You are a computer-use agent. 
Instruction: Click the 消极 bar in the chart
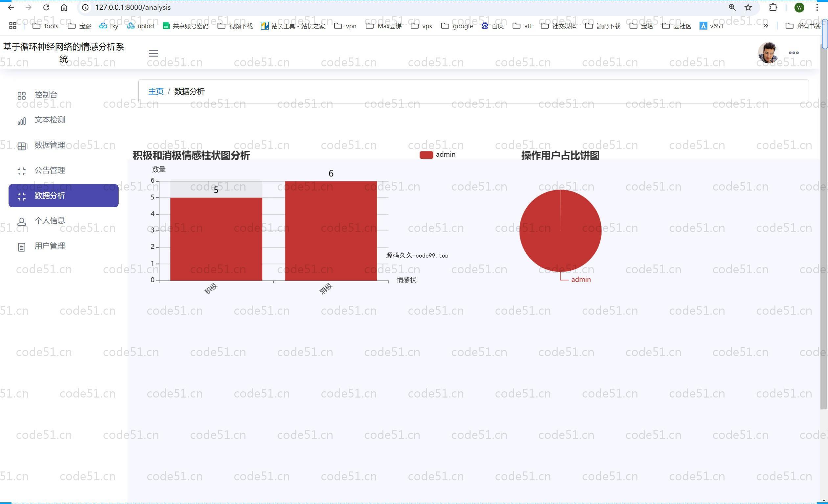point(331,231)
